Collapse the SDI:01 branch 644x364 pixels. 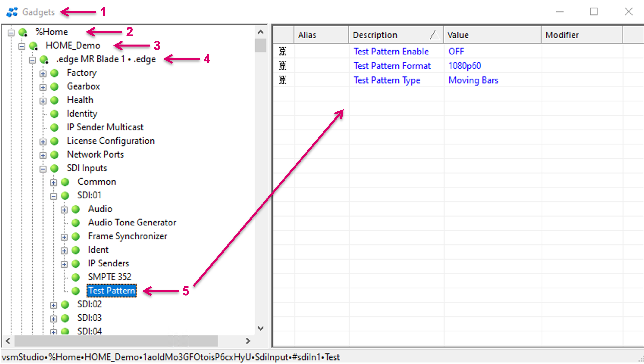pyautogui.click(x=54, y=196)
